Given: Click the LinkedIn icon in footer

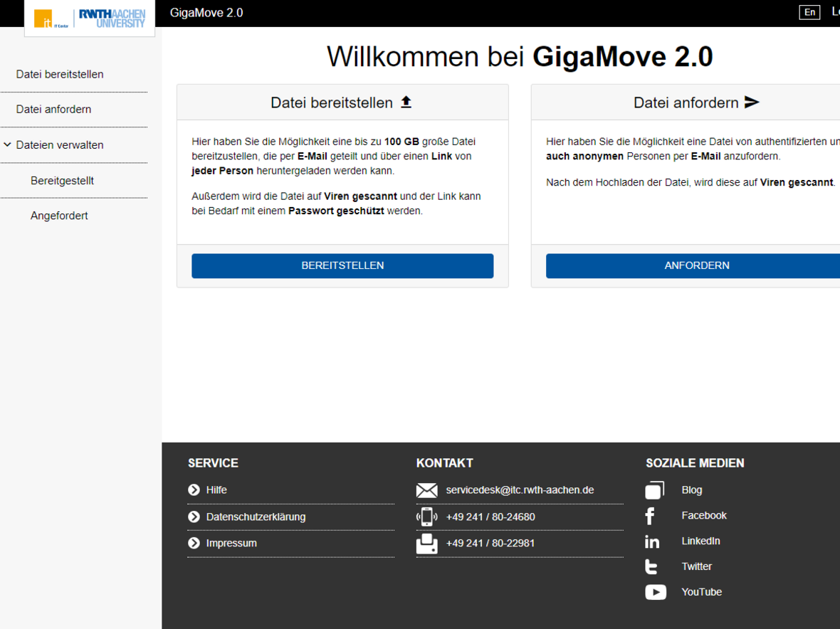Looking at the screenshot, I should [x=652, y=541].
